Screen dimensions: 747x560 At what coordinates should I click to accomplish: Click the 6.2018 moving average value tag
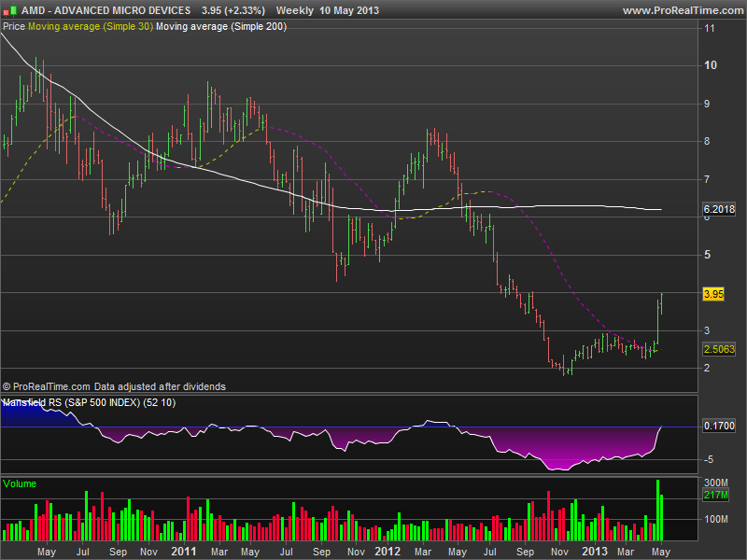(719, 209)
